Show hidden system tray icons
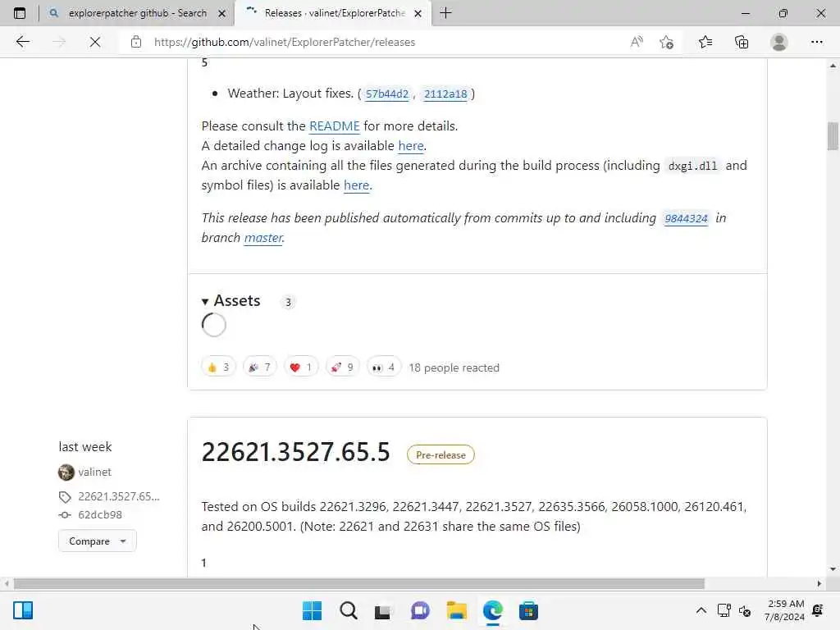Image resolution: width=840 pixels, height=630 pixels. coord(701,610)
